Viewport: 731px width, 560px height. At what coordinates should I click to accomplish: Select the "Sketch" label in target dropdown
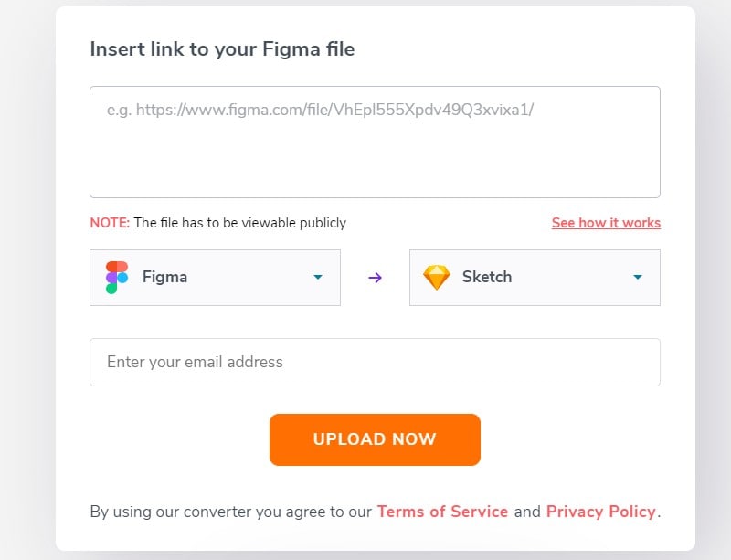(487, 277)
